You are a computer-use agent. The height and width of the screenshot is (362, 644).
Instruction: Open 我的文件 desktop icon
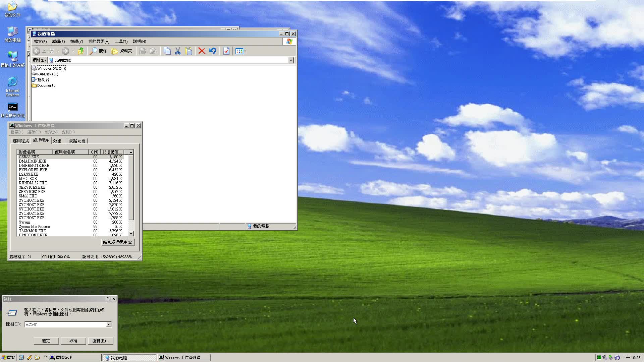12,7
